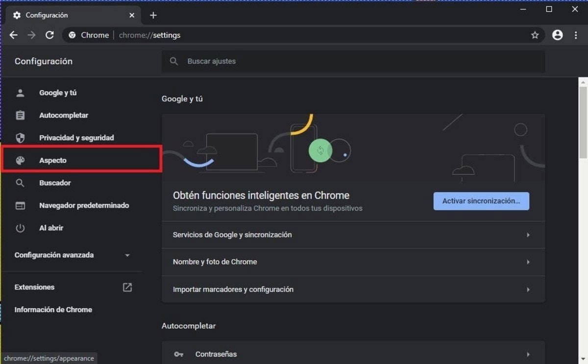
Task: Open Servicios de Google y sincronización row
Action: coord(353,235)
